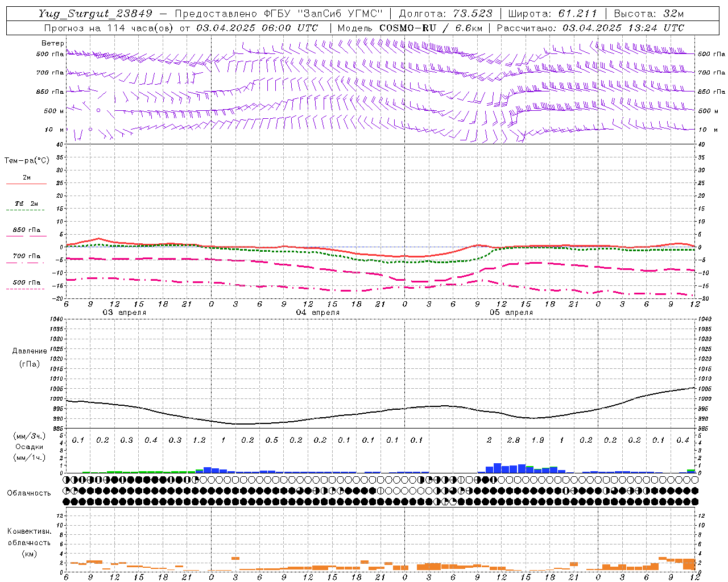Viewport: 728px width, 582px height.
Task: Click the station title Yug_Surgut_23849
Action: click(96, 14)
